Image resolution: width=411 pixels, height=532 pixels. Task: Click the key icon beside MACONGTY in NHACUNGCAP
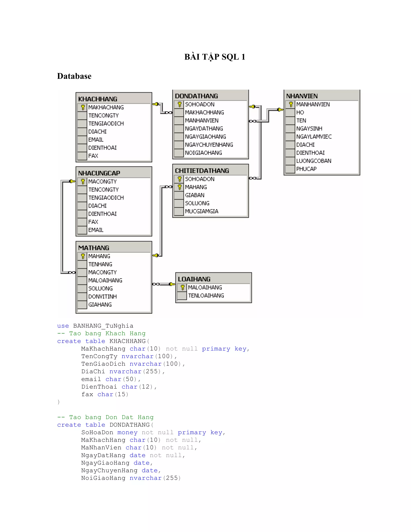click(x=83, y=182)
